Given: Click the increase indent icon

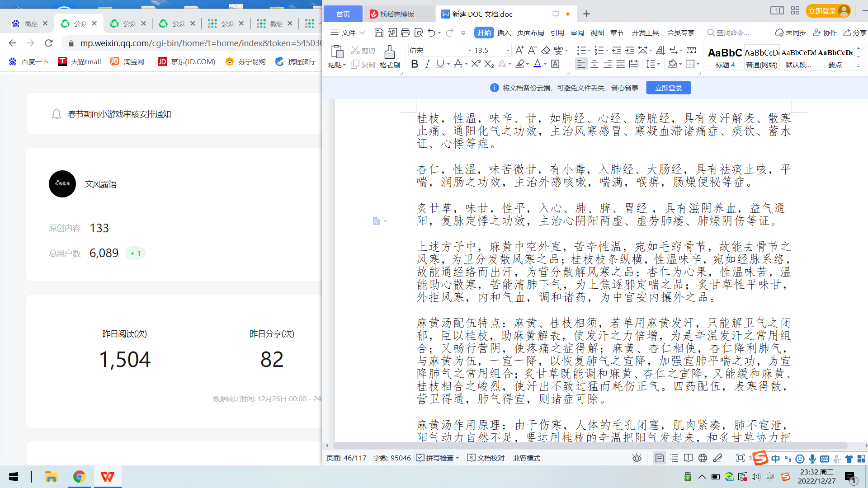Looking at the screenshot, I should click(x=630, y=50).
